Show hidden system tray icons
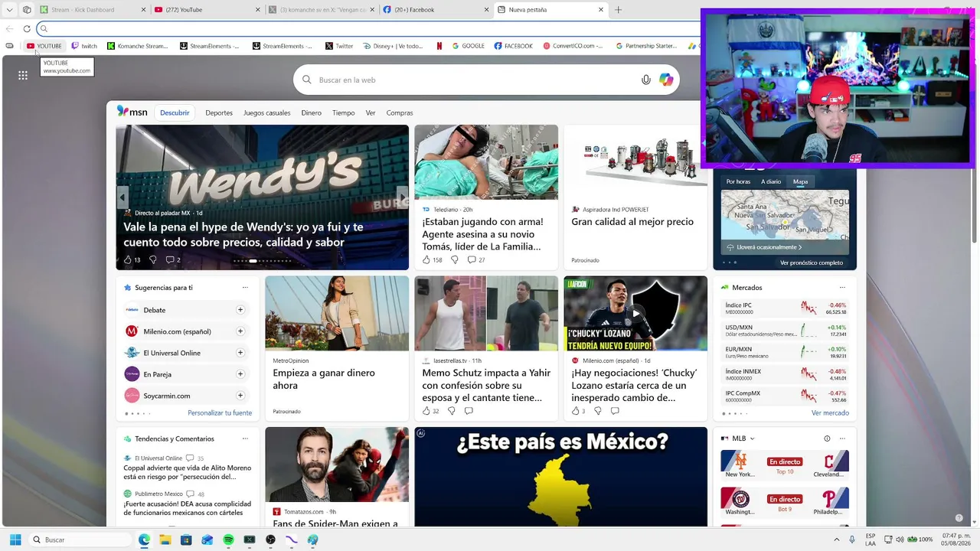The width and height of the screenshot is (980, 551). [x=837, y=540]
